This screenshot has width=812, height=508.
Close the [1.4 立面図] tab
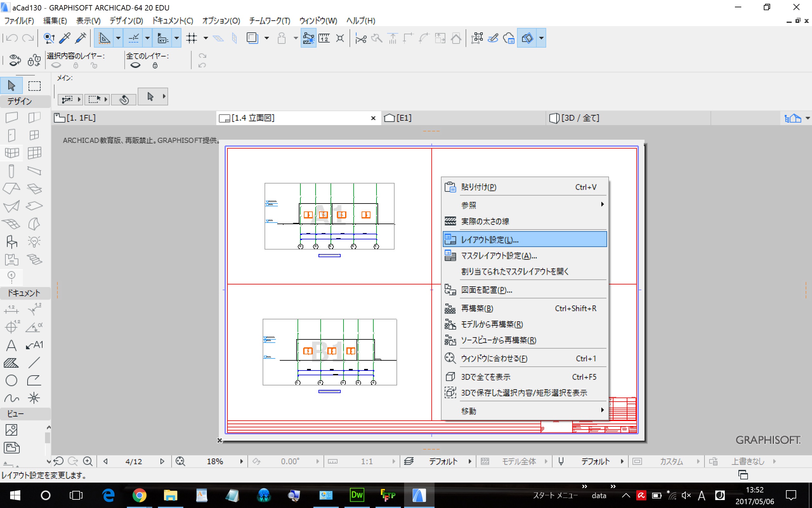pos(373,118)
